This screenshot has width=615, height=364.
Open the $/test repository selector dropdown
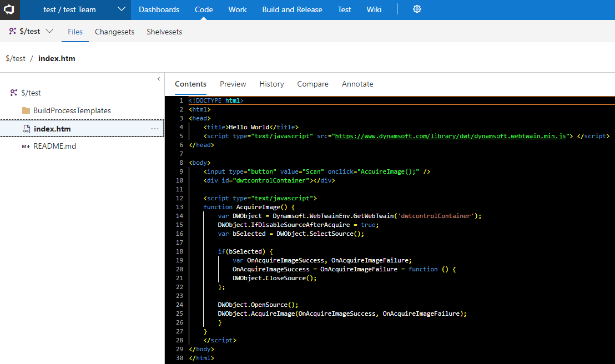pos(49,32)
